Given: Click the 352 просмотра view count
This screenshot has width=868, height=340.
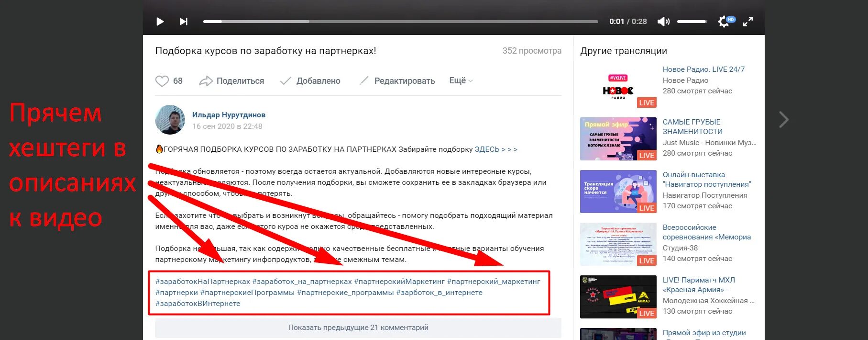Looking at the screenshot, I should click(x=532, y=51).
